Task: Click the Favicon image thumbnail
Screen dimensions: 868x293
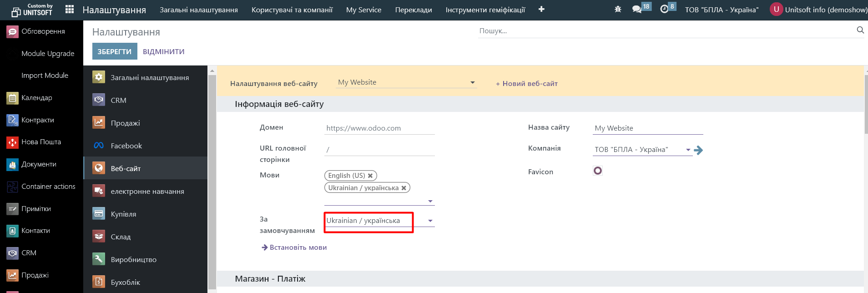Action: coord(598,171)
